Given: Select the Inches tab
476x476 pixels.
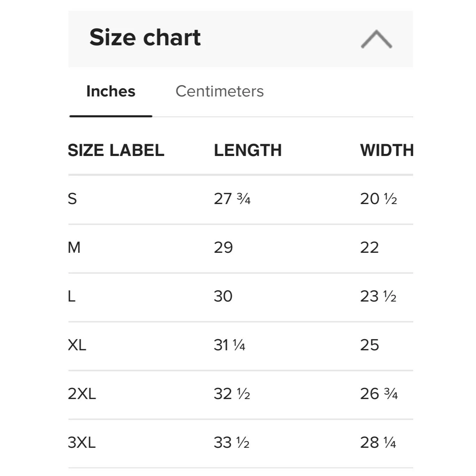Looking at the screenshot, I should [x=111, y=92].
